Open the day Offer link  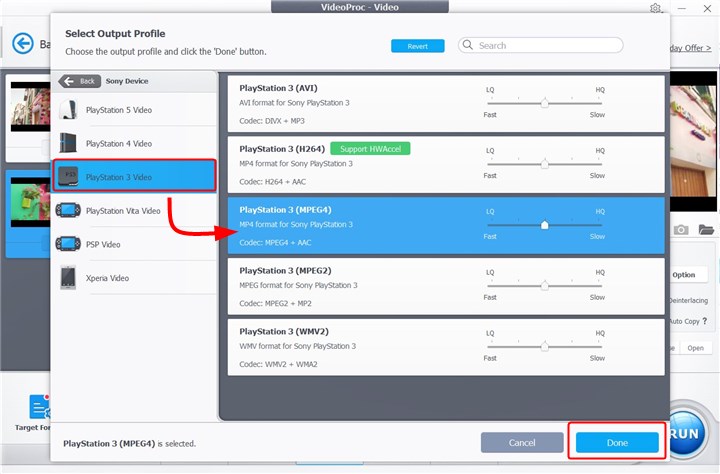point(691,48)
